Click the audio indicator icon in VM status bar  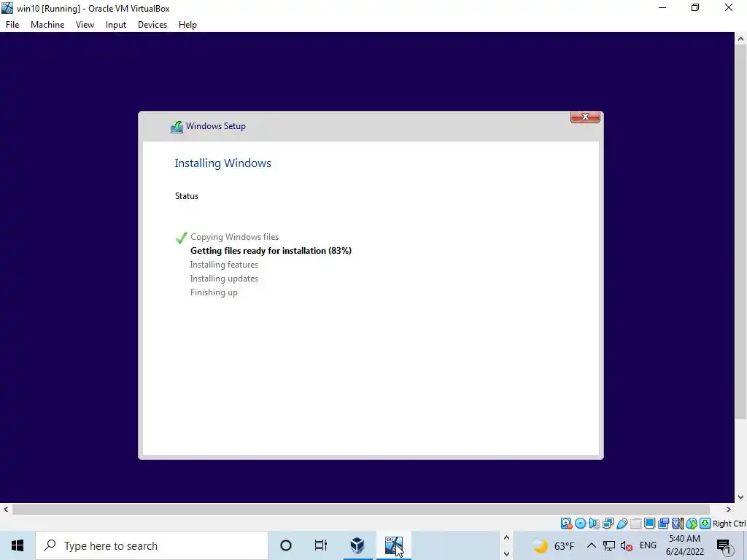pos(594,524)
